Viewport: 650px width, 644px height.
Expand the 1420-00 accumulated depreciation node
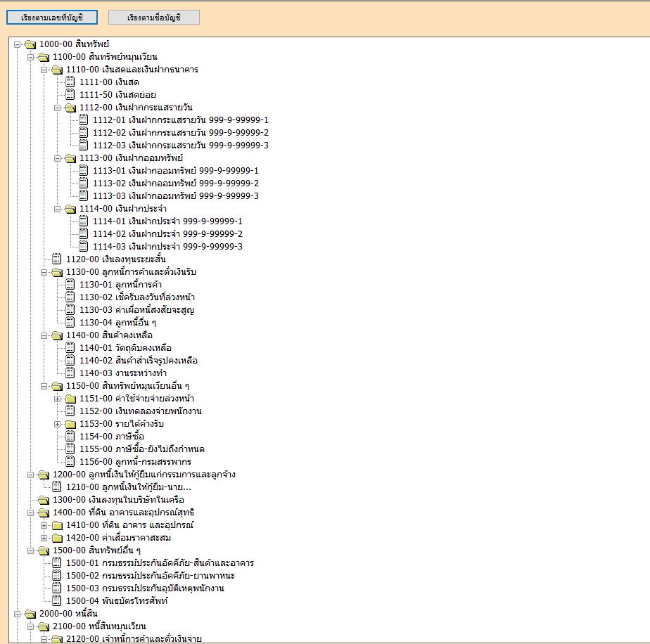44,538
